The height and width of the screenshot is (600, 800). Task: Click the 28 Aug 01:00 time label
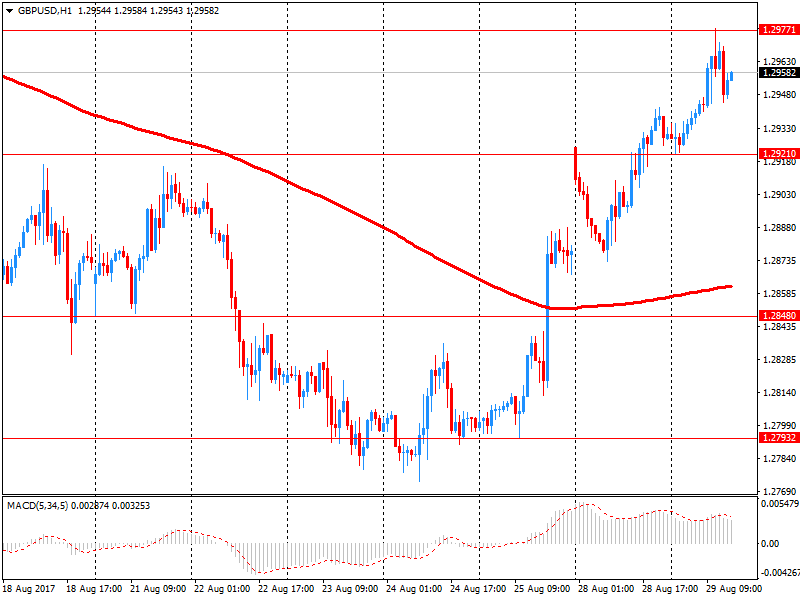(606, 589)
